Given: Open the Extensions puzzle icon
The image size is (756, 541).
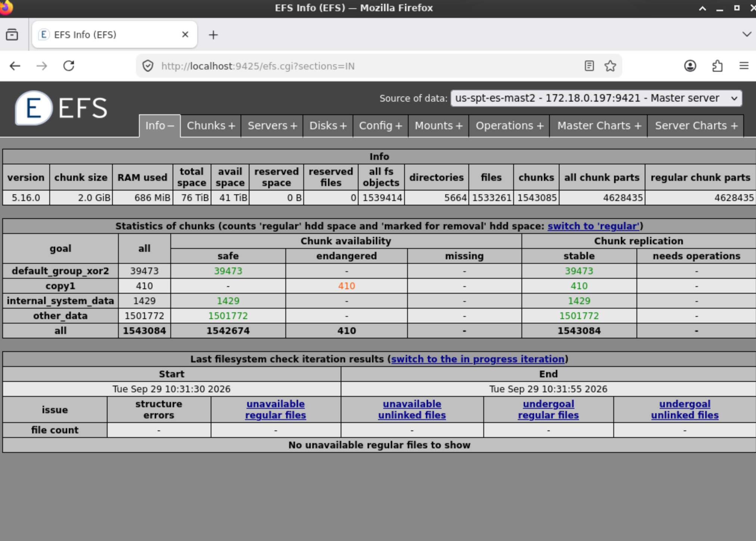Looking at the screenshot, I should (x=717, y=66).
